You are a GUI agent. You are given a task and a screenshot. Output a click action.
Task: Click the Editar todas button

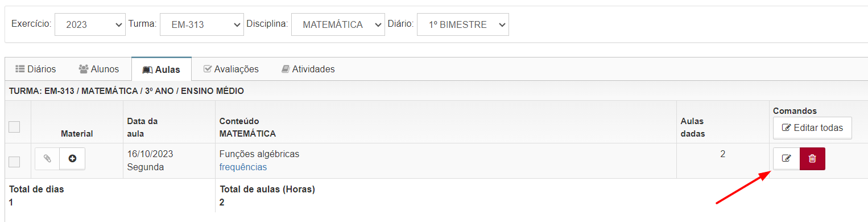click(x=812, y=128)
